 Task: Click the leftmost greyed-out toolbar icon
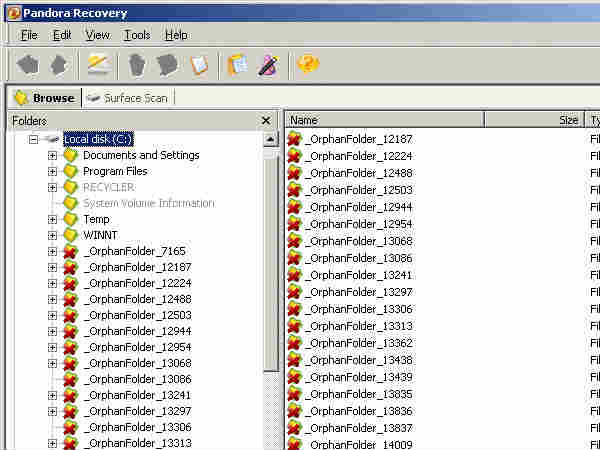click(x=28, y=64)
